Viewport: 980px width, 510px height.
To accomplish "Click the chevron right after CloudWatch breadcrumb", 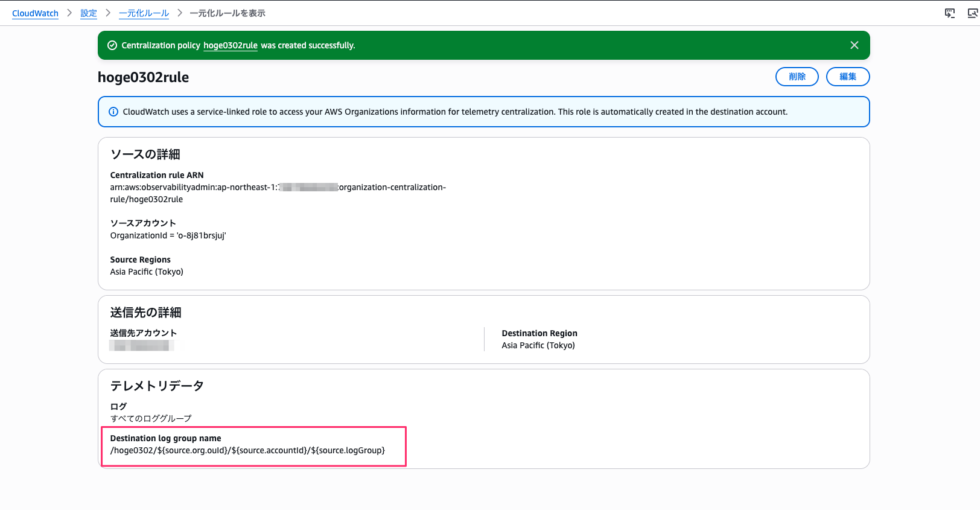I will (x=69, y=13).
